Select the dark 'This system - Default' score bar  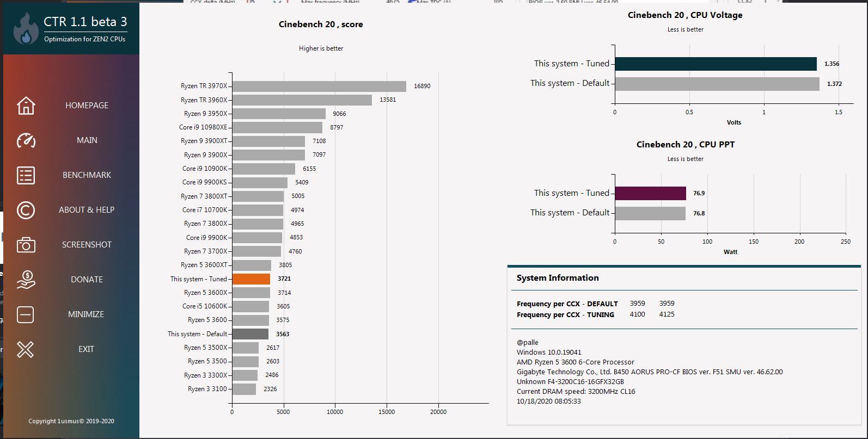[x=250, y=334]
